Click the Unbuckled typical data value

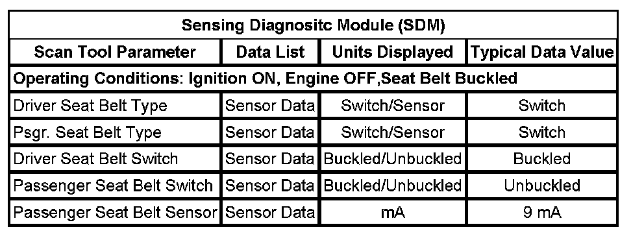click(542, 186)
